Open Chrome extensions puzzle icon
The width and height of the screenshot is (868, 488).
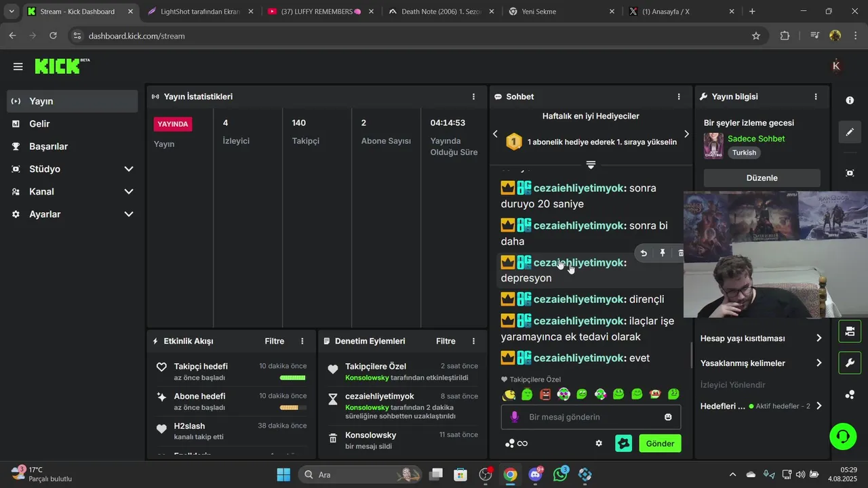[x=785, y=36]
